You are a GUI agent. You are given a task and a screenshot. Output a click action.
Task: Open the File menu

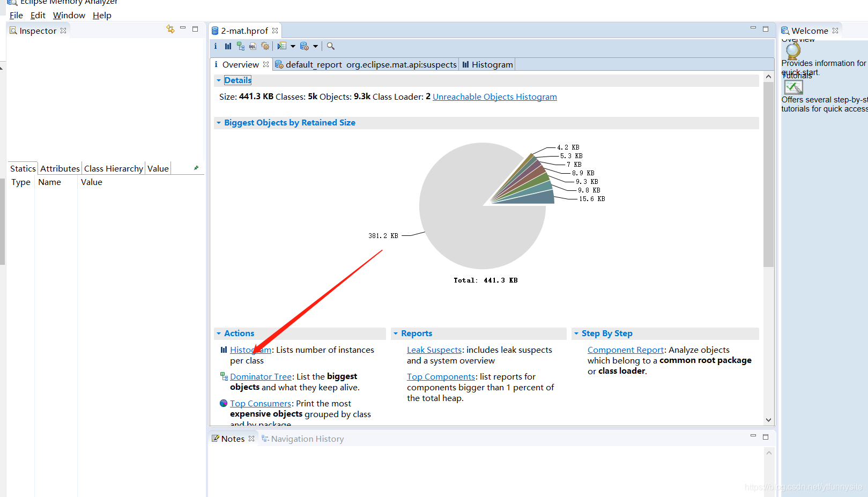pos(16,15)
